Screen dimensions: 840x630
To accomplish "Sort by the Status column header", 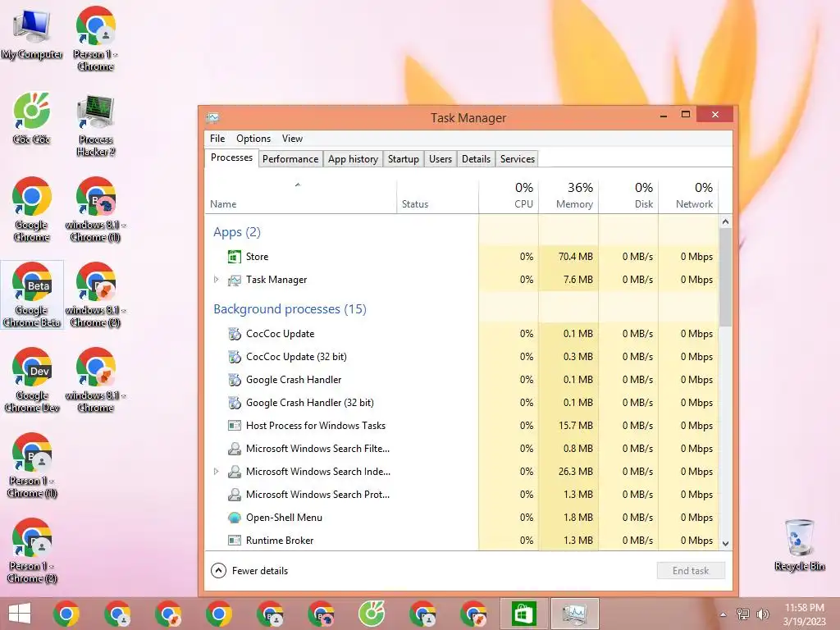I will pyautogui.click(x=438, y=195).
